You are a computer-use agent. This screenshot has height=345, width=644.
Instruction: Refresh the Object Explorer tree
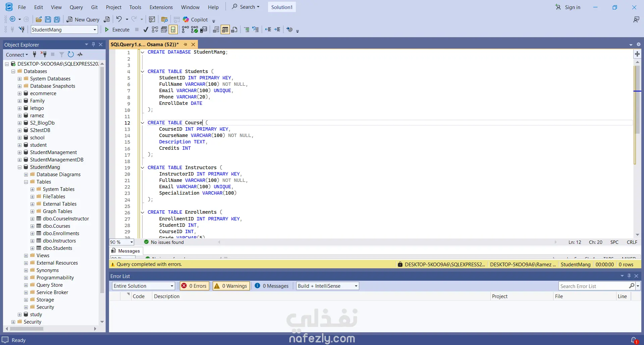(70, 54)
